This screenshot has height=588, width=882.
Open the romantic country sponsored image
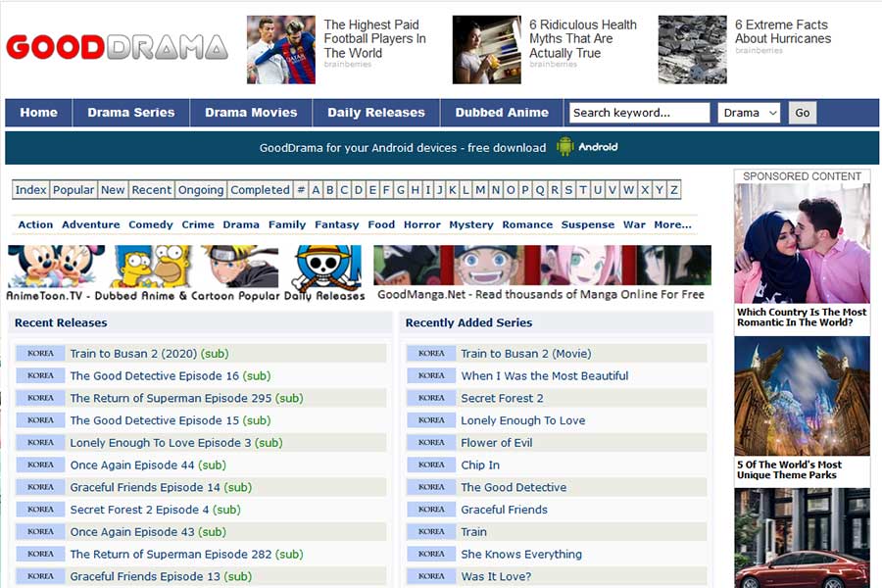[x=802, y=244]
